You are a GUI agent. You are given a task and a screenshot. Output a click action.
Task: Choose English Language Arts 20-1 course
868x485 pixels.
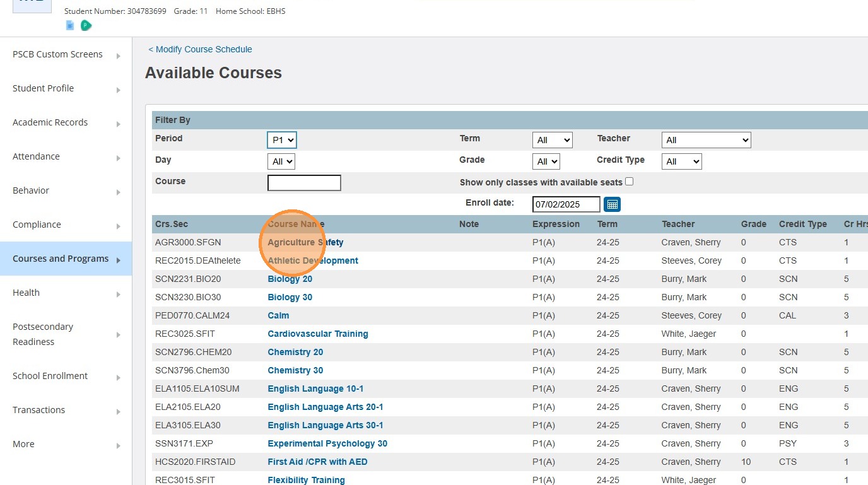[325, 407]
